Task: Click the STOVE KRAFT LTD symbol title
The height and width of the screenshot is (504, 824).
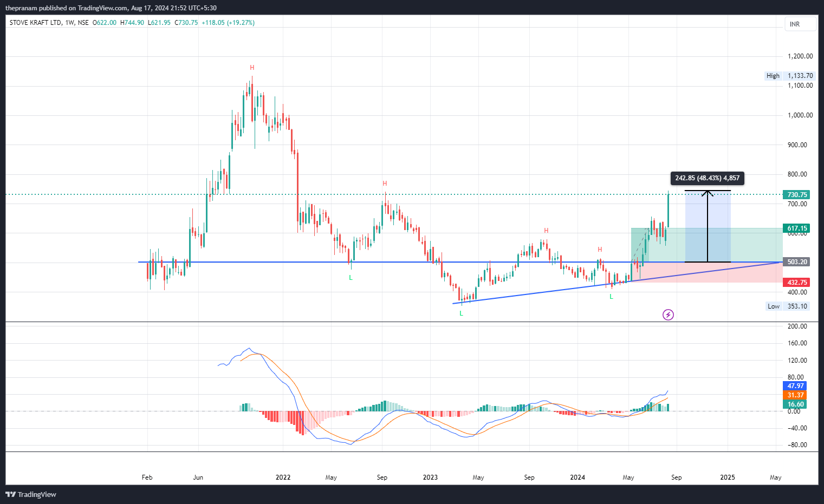Action: pyautogui.click(x=35, y=23)
